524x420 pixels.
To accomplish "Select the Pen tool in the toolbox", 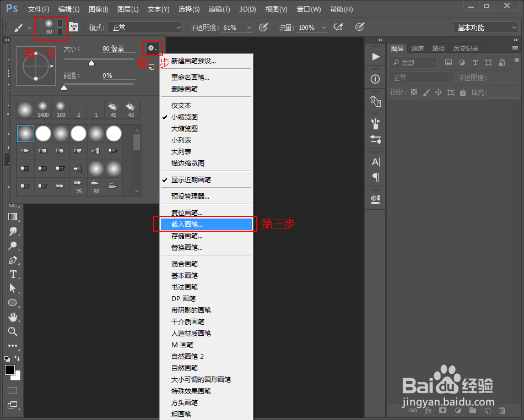I will click(13, 260).
